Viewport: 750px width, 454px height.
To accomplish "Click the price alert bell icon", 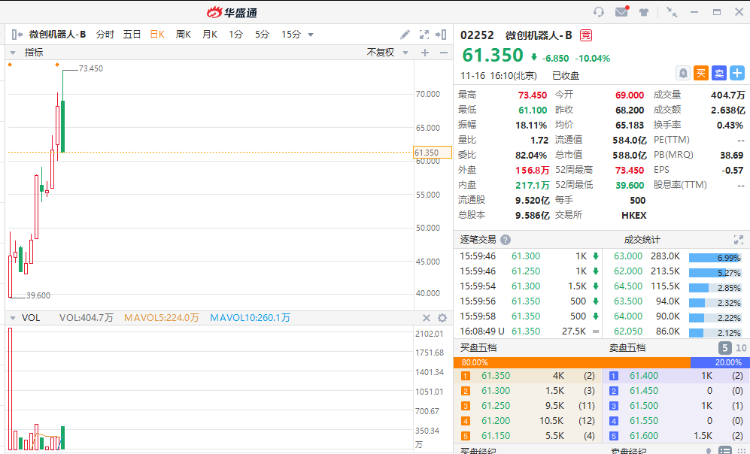I will pos(683,72).
